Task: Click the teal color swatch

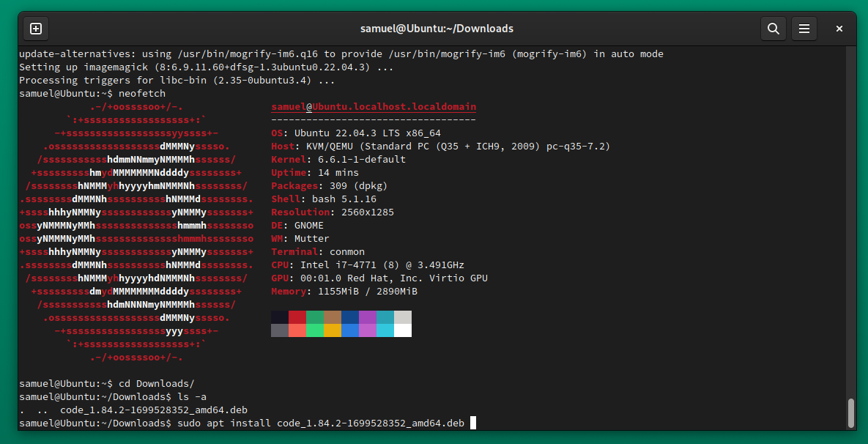Action: 385,317
